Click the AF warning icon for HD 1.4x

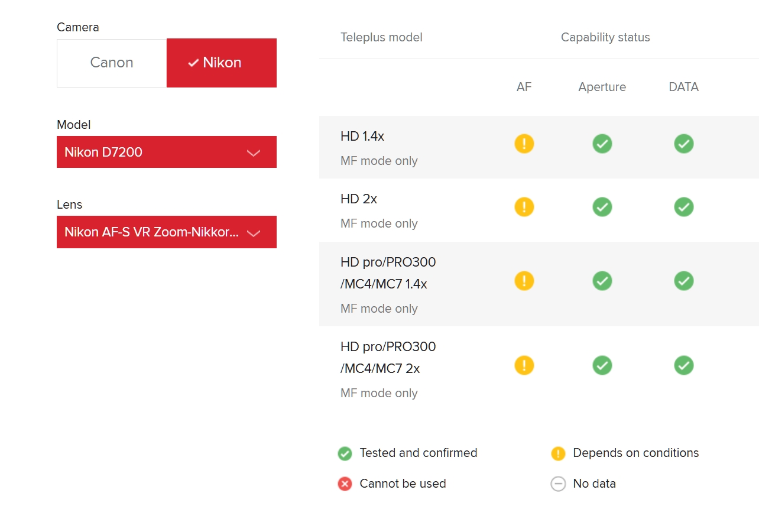[x=524, y=144]
